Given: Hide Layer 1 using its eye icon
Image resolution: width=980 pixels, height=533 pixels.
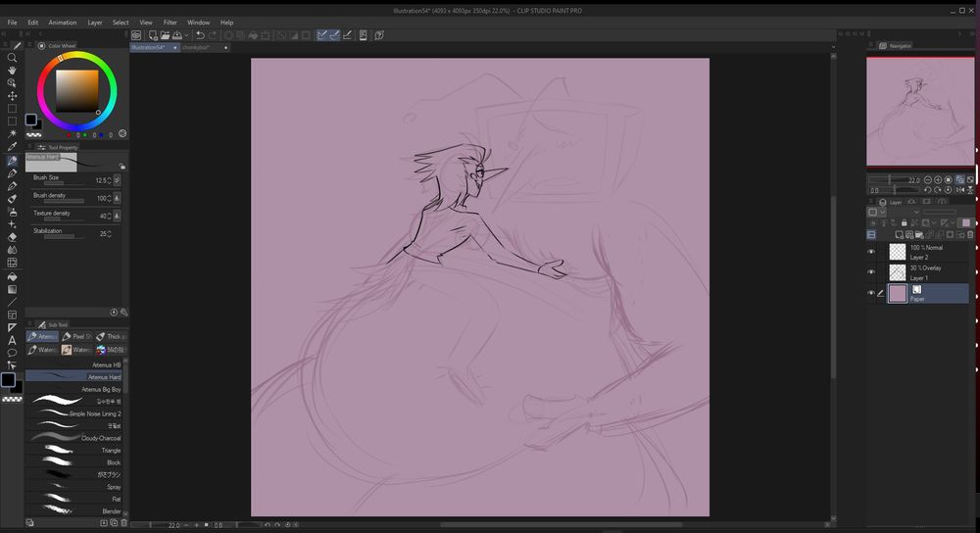Looking at the screenshot, I should click(871, 271).
